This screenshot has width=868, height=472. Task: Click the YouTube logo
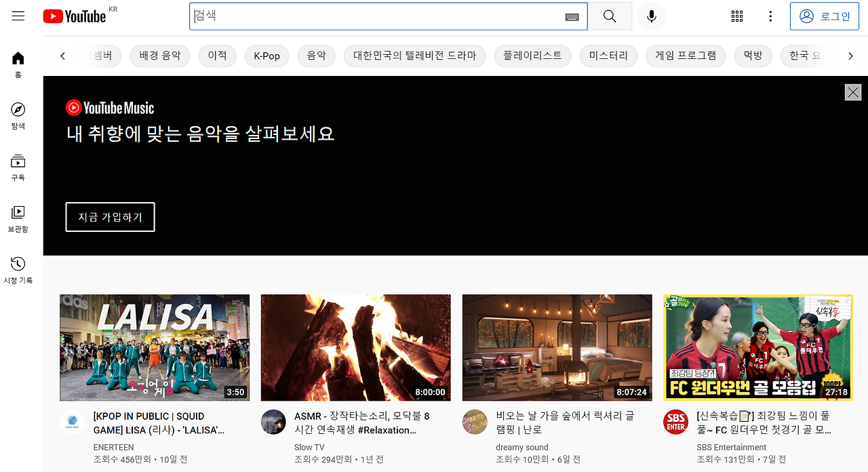(73, 15)
